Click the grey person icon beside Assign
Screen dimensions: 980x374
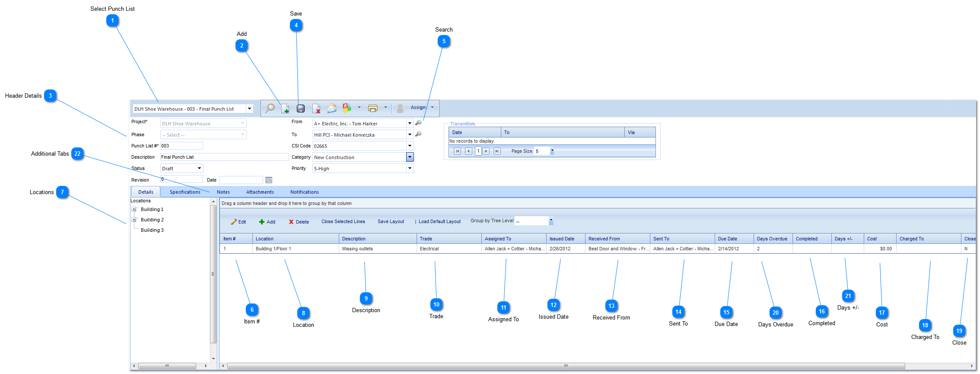[x=400, y=108]
